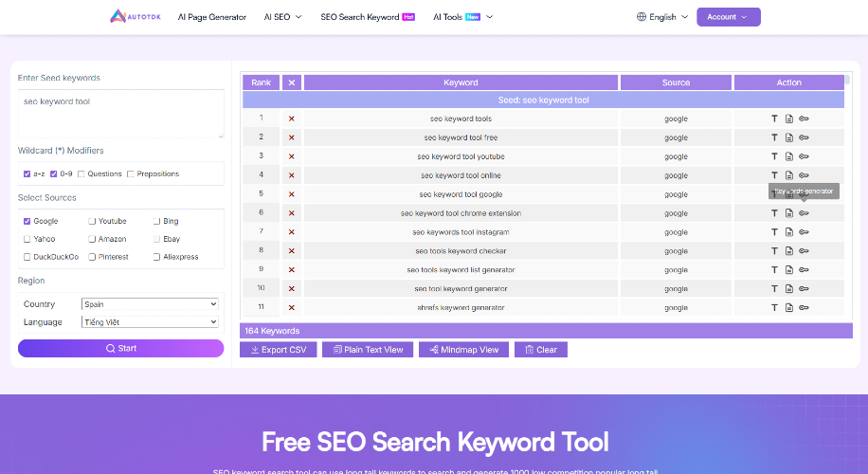
Task: Check the Yahoo source checkbox
Action: pos(27,239)
